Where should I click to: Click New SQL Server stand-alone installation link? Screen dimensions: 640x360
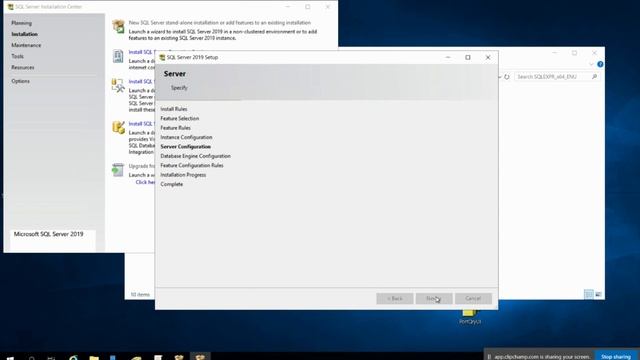[220, 23]
